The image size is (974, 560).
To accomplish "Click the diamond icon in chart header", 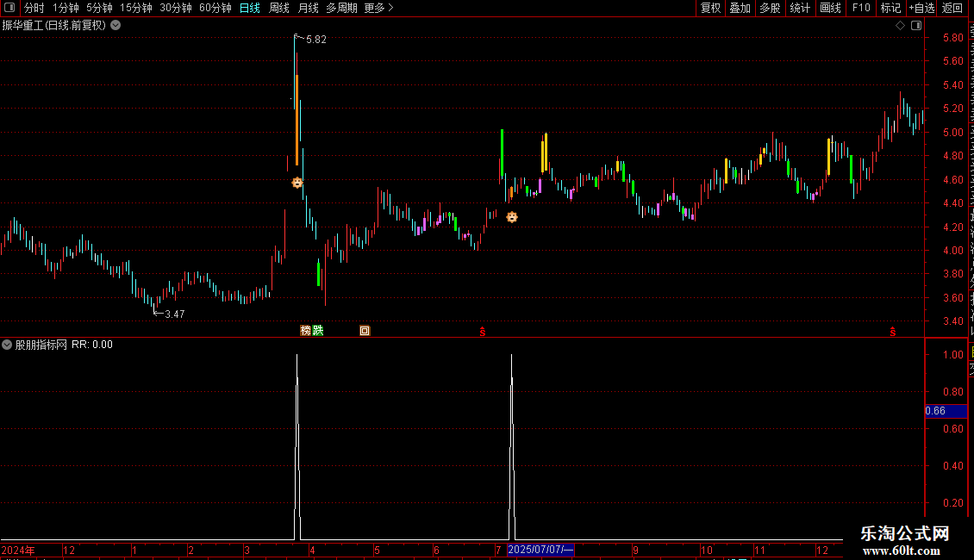I will coord(900,26).
